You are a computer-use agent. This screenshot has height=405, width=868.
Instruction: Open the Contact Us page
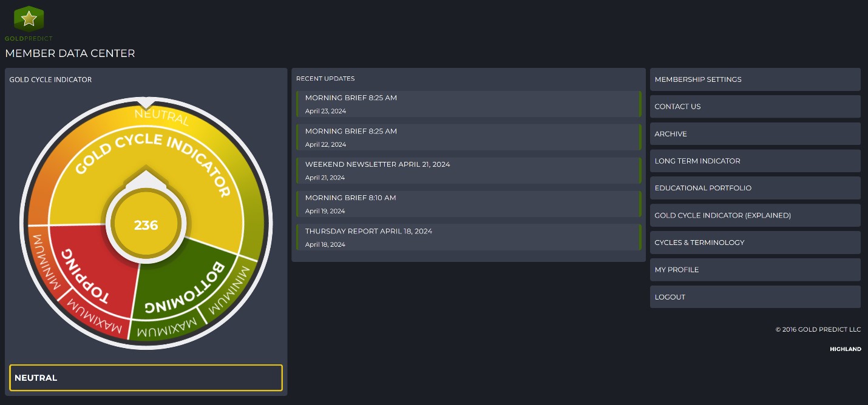(755, 107)
